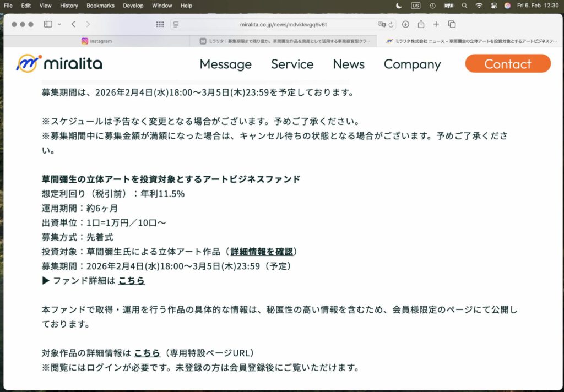Reload the current page
The height and width of the screenshot is (392, 564).
[x=391, y=24]
